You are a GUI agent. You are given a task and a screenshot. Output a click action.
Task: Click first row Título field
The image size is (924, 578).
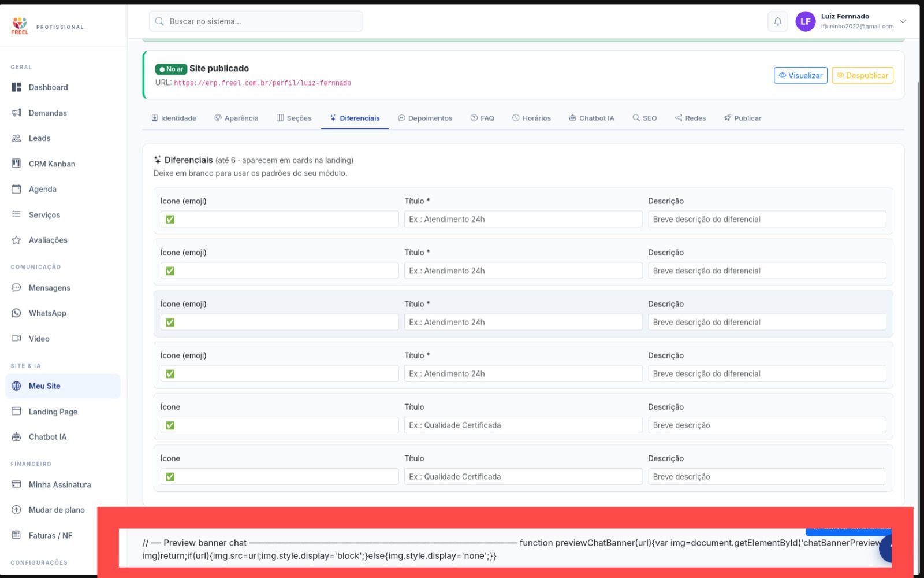click(523, 219)
